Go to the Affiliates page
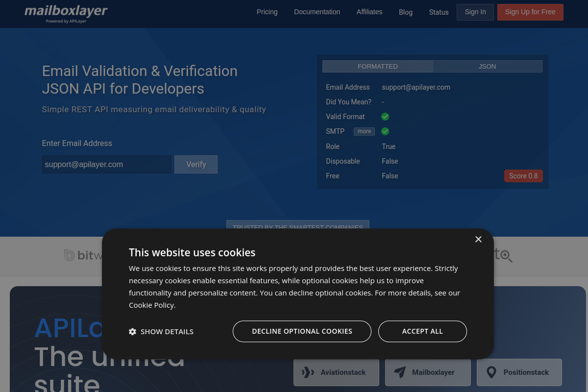The height and width of the screenshot is (392, 588). tap(369, 12)
